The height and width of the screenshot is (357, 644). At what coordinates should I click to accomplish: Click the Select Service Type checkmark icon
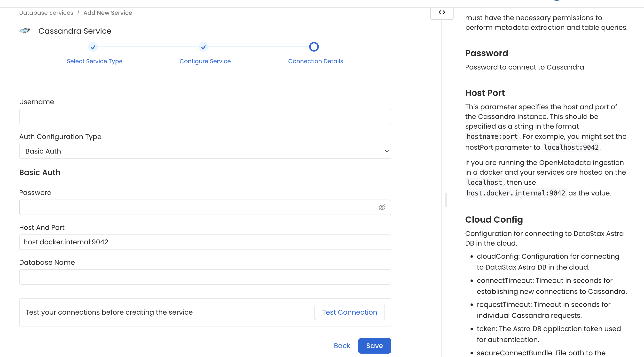coord(93,47)
